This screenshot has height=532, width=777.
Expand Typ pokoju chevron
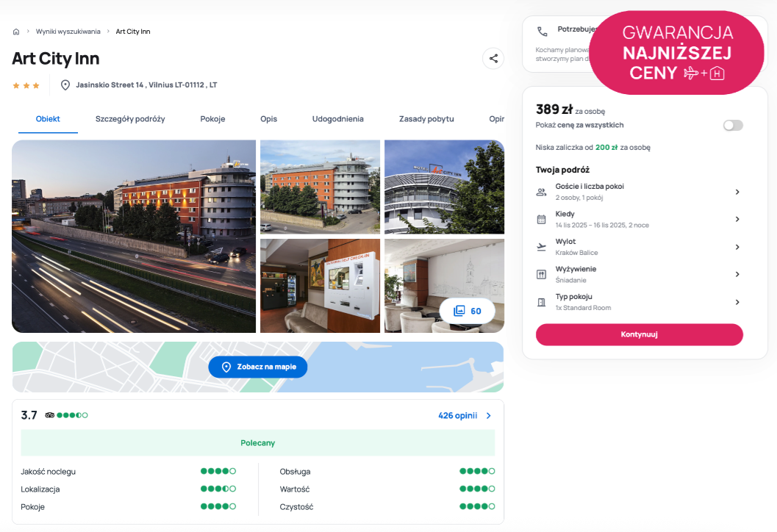pyautogui.click(x=737, y=302)
